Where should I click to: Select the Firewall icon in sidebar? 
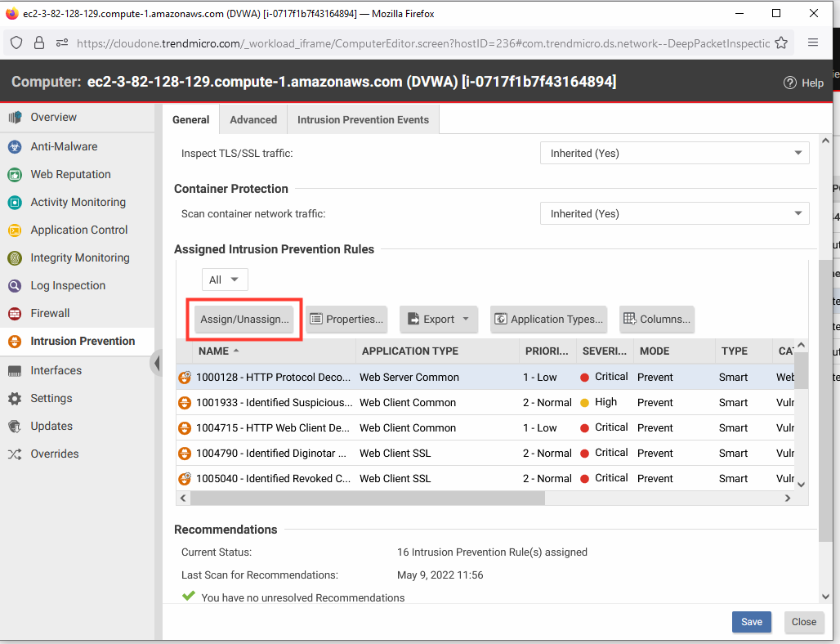pyautogui.click(x=15, y=314)
